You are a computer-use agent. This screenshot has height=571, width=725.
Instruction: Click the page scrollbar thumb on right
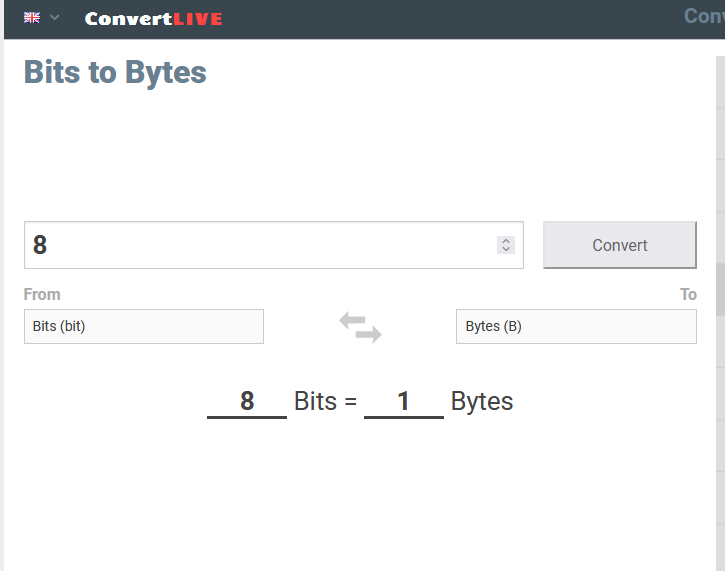tap(720, 289)
